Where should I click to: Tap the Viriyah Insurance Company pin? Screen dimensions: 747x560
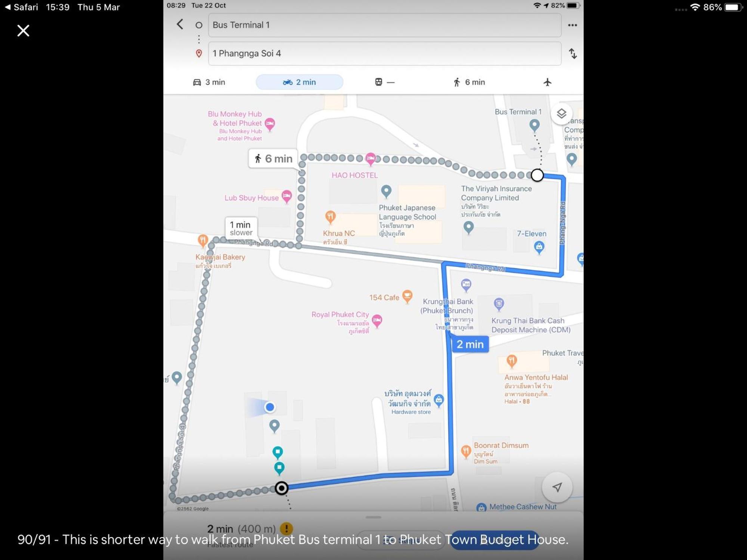[x=468, y=227]
